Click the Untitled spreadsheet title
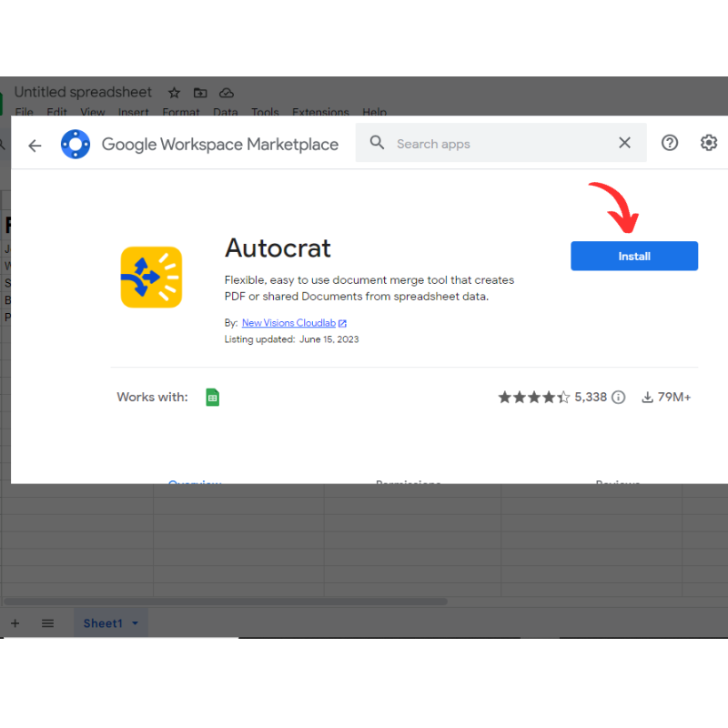Viewport: 728px width, 728px height. click(x=83, y=92)
